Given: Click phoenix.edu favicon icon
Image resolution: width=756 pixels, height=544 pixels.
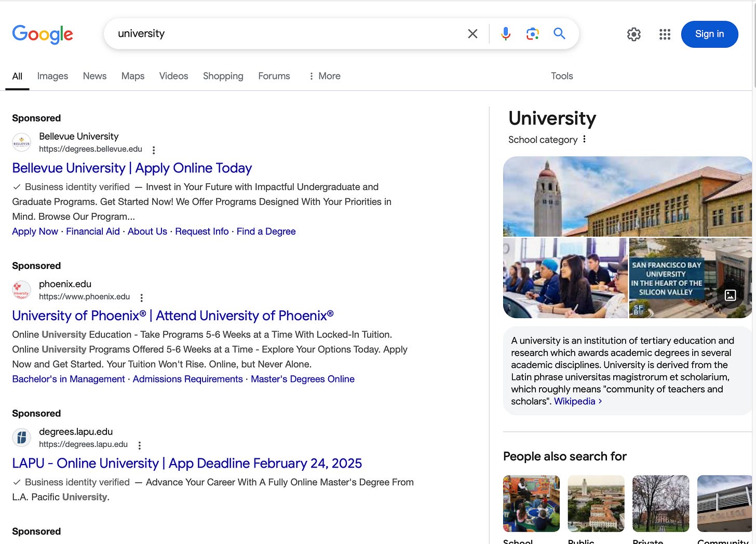Looking at the screenshot, I should coord(22,290).
